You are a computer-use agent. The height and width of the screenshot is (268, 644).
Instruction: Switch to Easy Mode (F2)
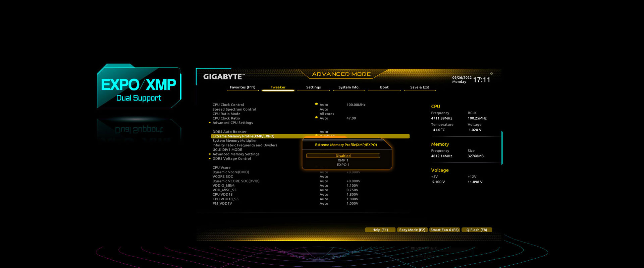412,230
